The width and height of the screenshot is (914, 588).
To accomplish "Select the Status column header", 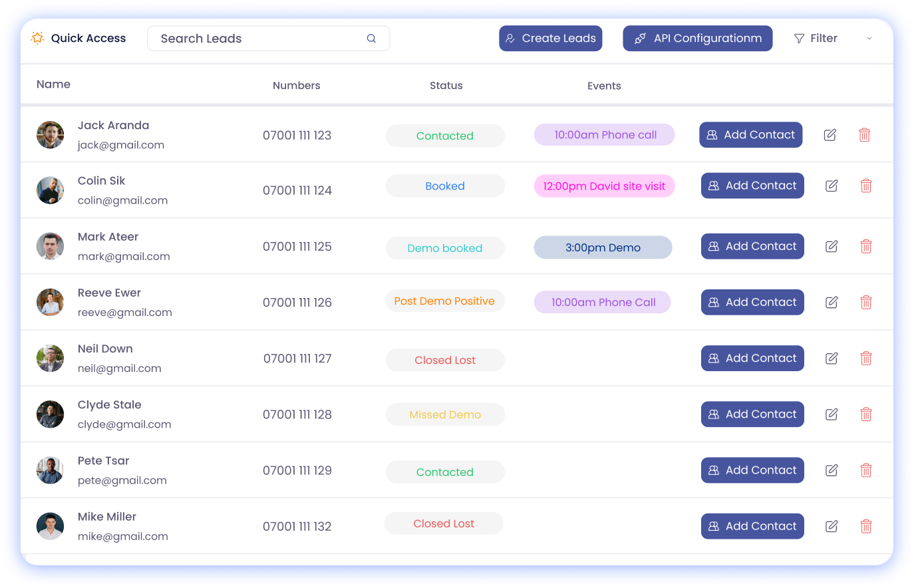I will click(446, 86).
